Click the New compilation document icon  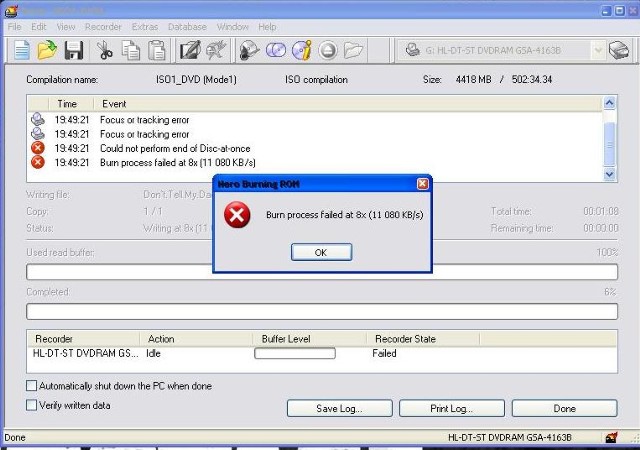point(22,51)
